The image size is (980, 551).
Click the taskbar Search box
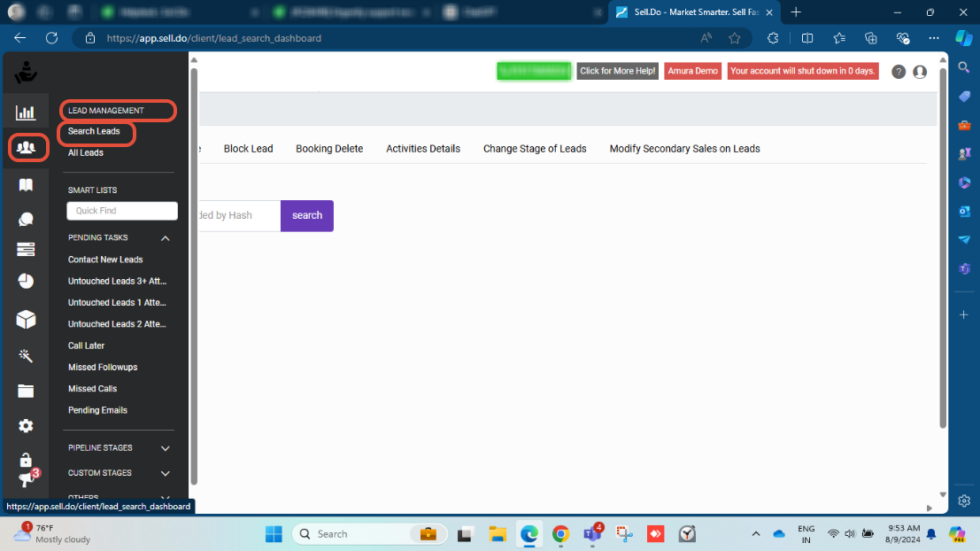pos(370,534)
